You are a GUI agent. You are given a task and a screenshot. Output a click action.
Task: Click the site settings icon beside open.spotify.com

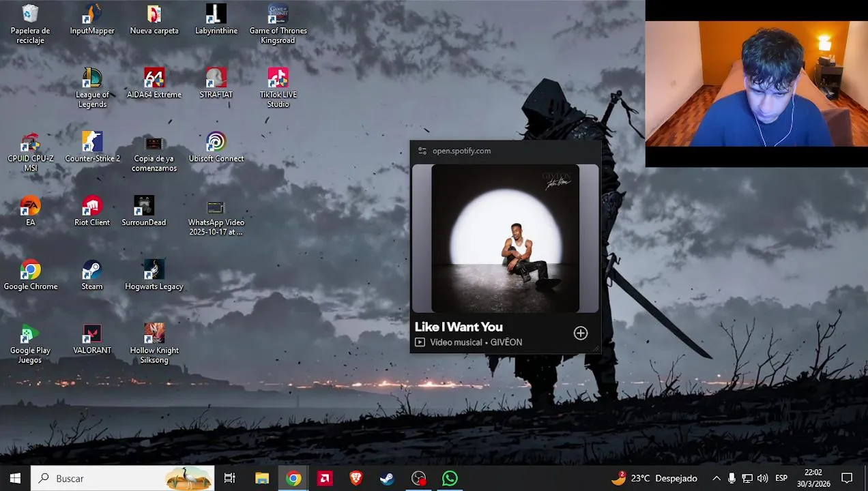click(422, 151)
